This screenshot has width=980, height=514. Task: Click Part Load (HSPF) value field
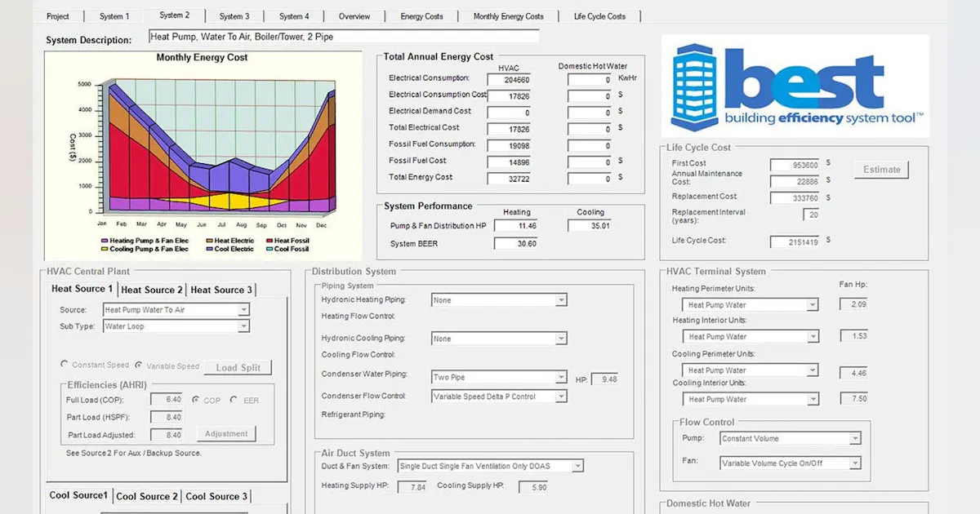pyautogui.click(x=167, y=417)
